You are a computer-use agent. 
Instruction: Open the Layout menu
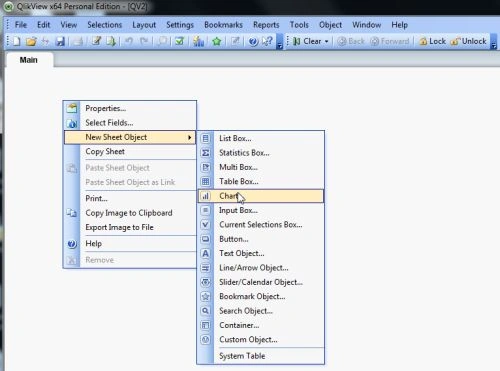tap(144, 25)
